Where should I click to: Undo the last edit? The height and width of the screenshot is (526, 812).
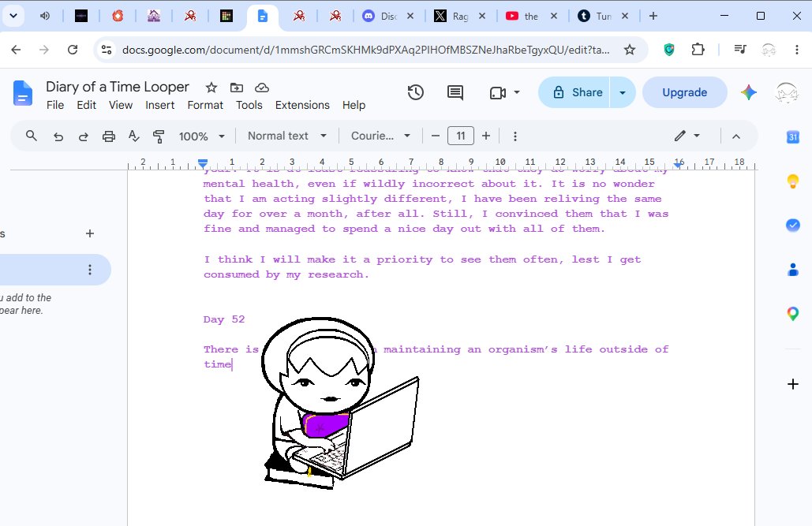pos(58,136)
